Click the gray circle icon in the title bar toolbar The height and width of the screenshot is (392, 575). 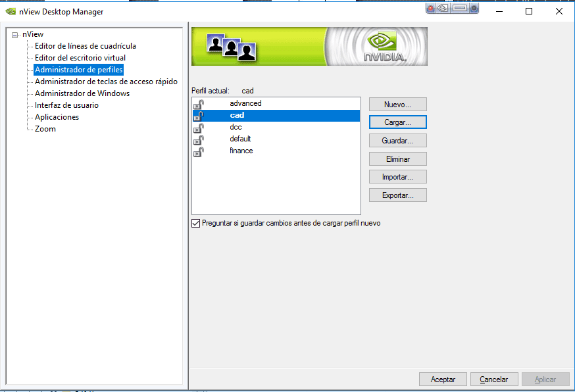[x=474, y=8]
